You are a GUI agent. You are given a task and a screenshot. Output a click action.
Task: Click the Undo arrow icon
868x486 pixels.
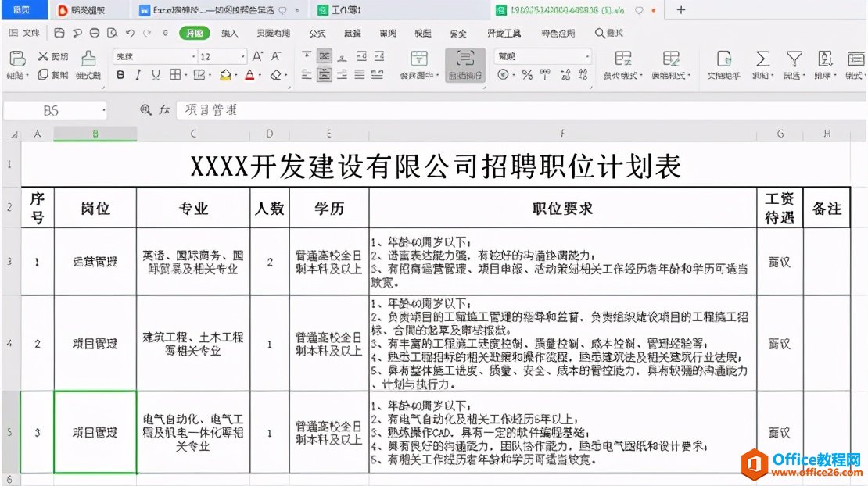[130, 33]
